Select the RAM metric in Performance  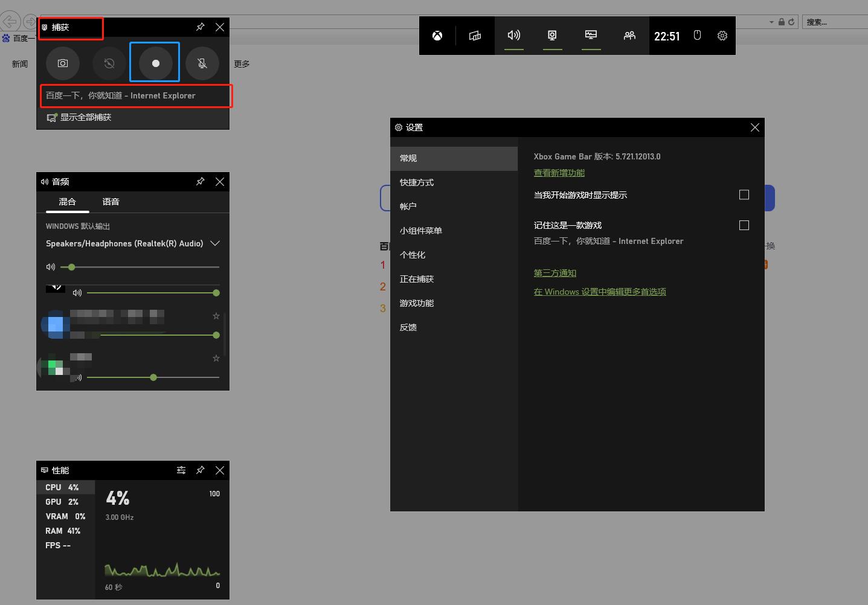tap(63, 531)
